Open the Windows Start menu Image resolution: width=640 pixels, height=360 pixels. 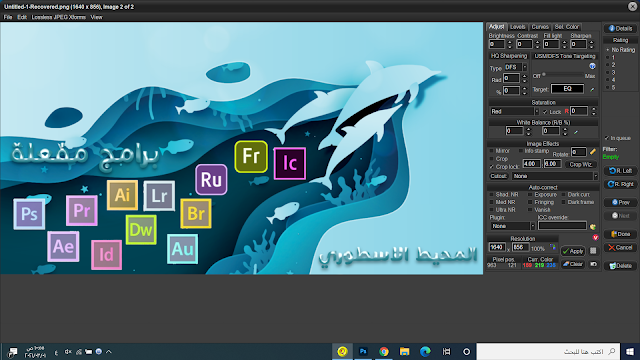point(630,351)
